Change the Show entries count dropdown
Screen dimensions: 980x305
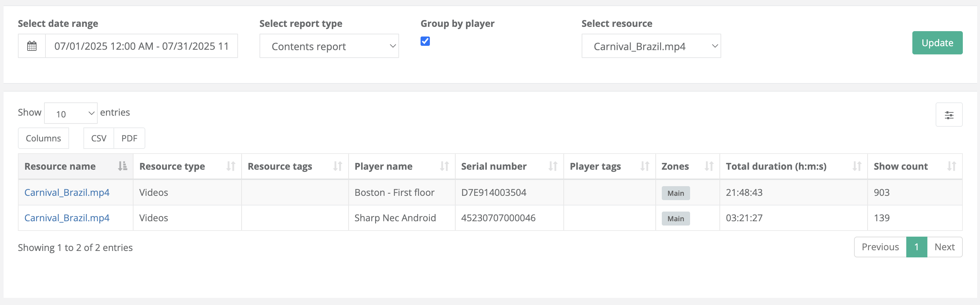(x=71, y=113)
